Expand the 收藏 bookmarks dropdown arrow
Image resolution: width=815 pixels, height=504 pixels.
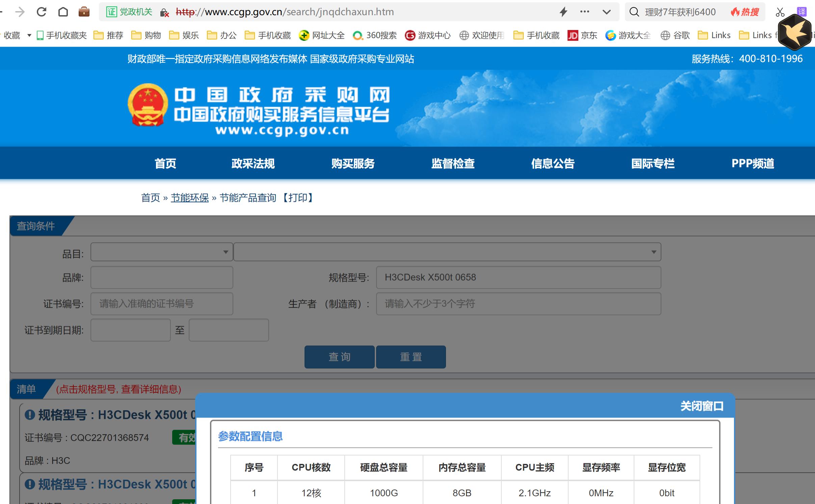[29, 35]
